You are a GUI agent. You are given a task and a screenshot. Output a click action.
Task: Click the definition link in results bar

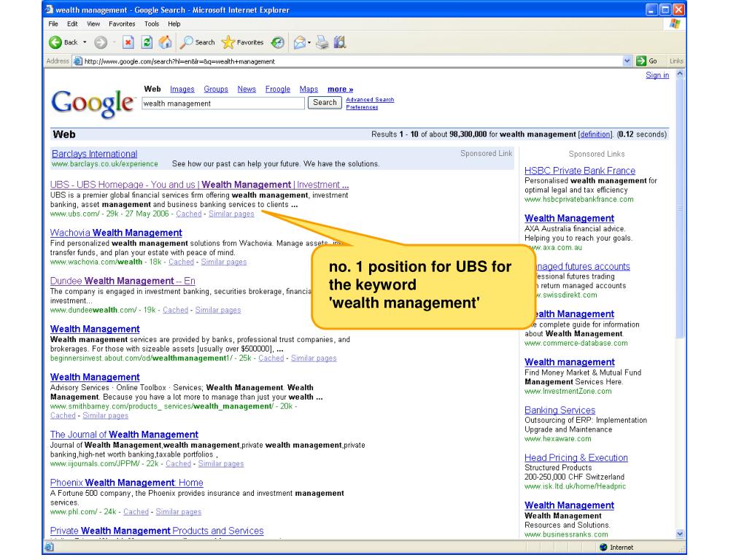point(595,134)
